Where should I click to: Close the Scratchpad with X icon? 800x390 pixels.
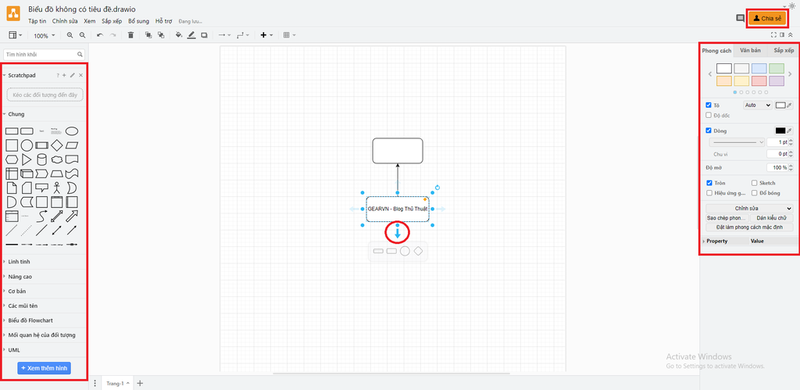(x=81, y=75)
